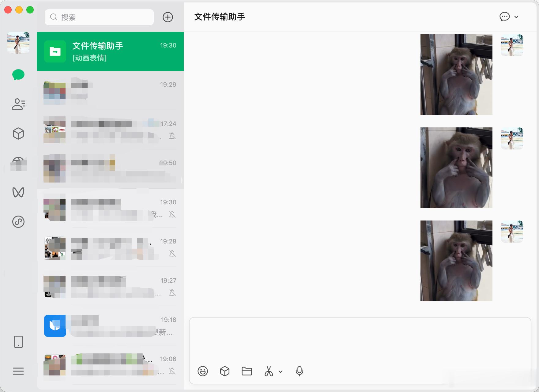
Task: Click the macOS green fullscreen window button
Action: (x=30, y=10)
